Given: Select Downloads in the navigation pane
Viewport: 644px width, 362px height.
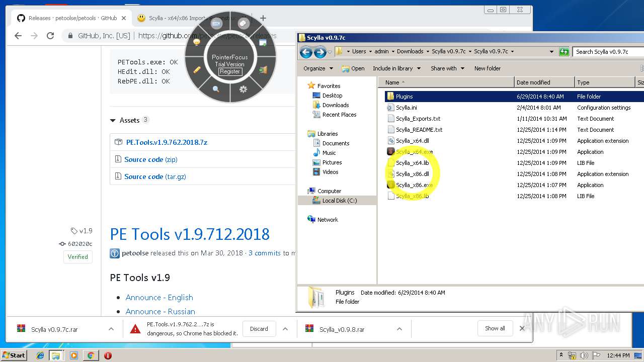Looking at the screenshot, I should coord(336,105).
